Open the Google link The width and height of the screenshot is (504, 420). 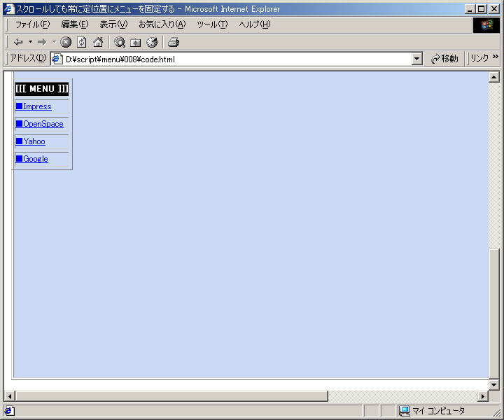(31, 159)
